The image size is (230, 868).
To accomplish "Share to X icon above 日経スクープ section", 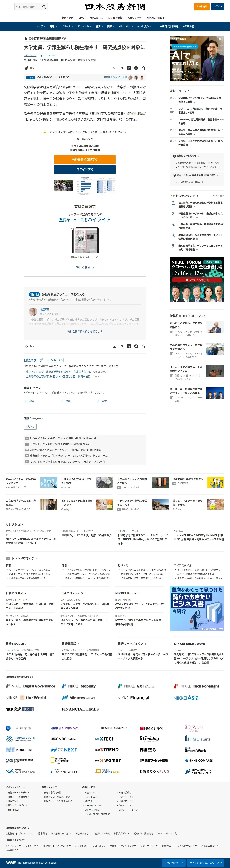I will 129,346.
